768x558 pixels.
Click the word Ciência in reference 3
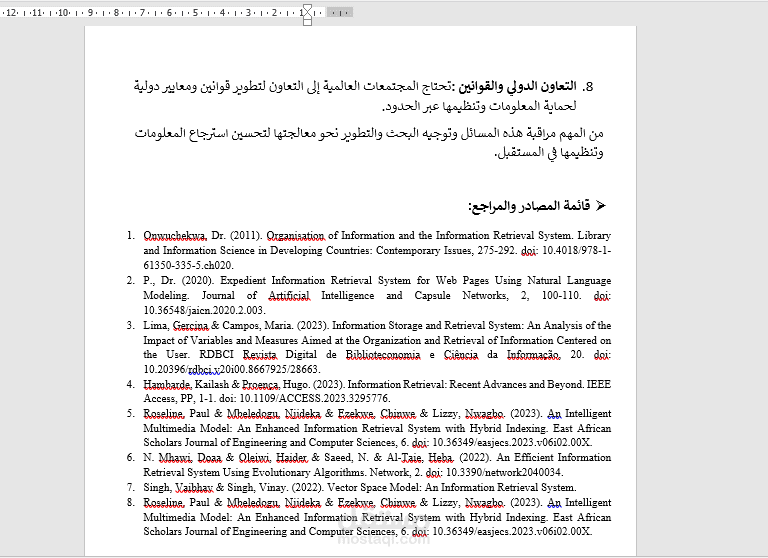tap(461, 355)
